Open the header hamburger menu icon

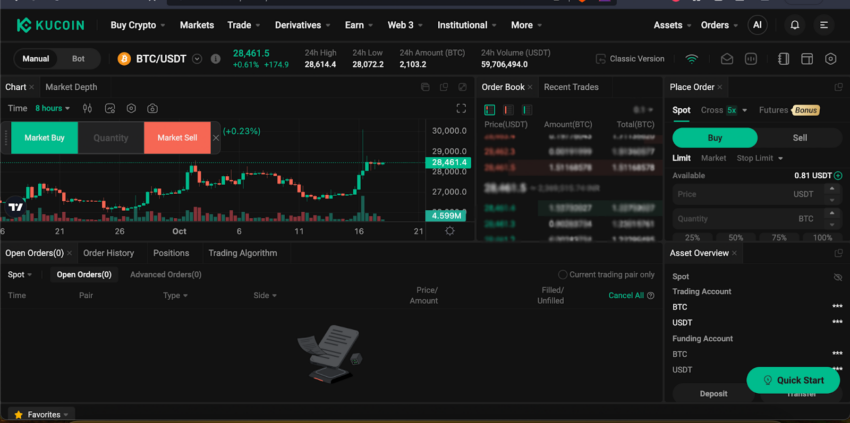824,25
